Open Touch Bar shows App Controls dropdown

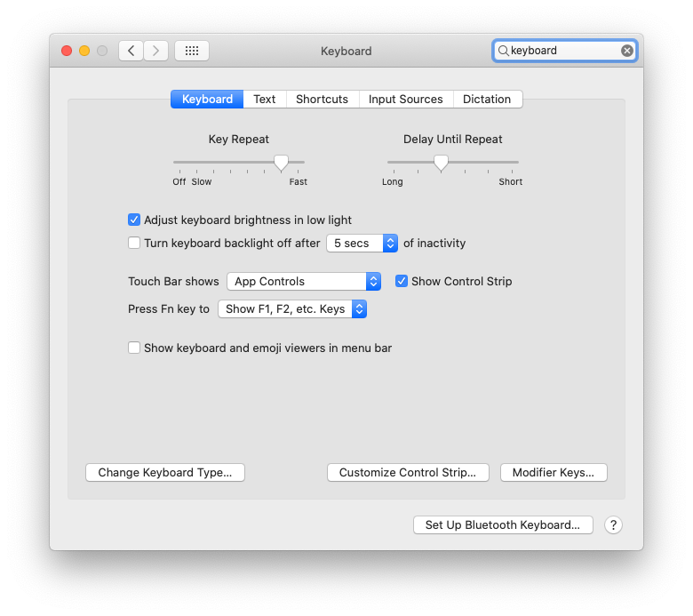(304, 281)
